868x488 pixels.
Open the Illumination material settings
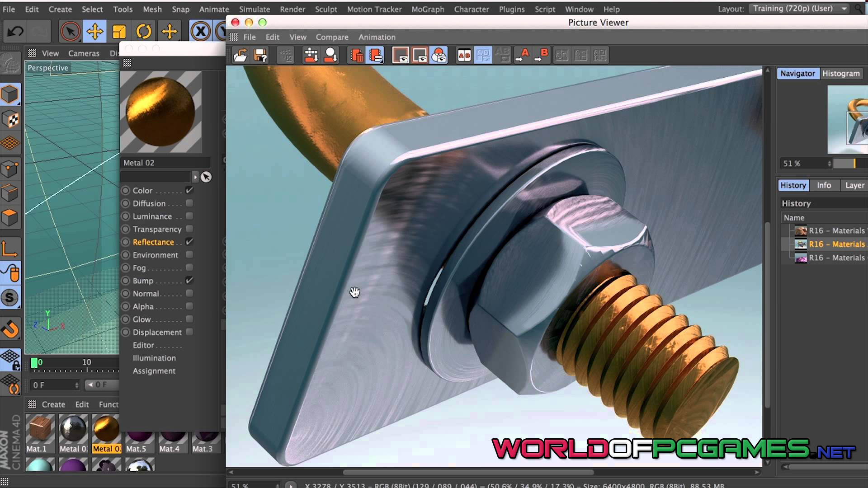[x=154, y=358]
